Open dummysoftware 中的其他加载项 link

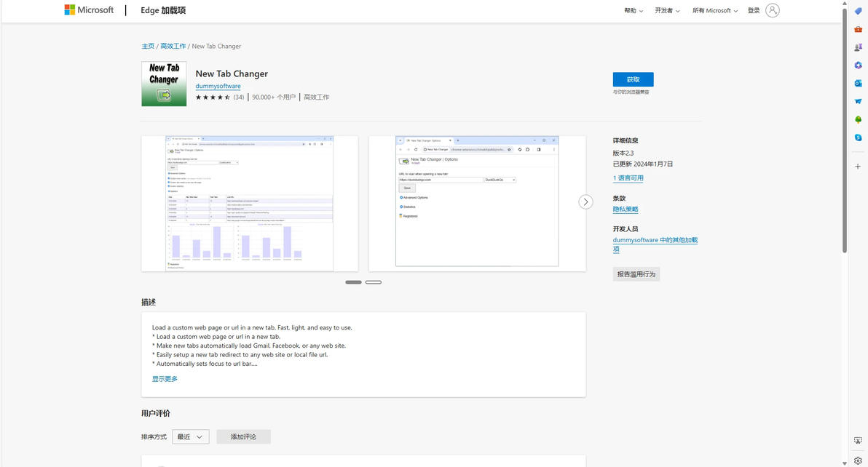[x=655, y=244]
